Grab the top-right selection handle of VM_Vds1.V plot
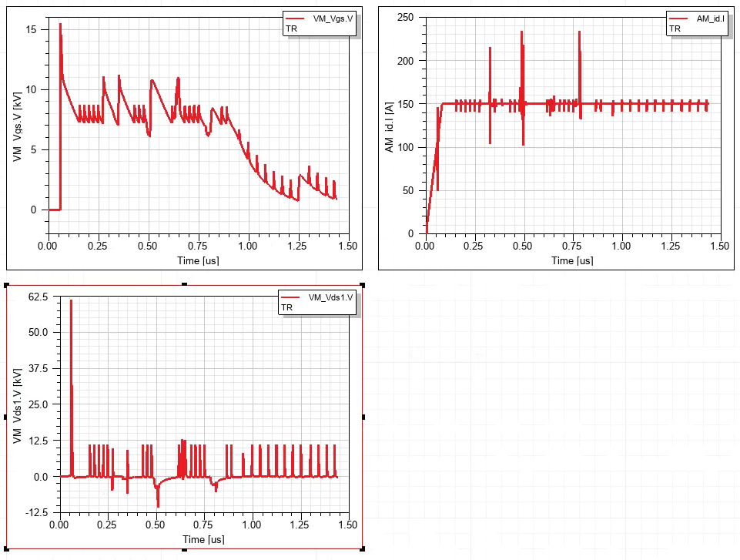The width and height of the screenshot is (740, 560). (363, 285)
